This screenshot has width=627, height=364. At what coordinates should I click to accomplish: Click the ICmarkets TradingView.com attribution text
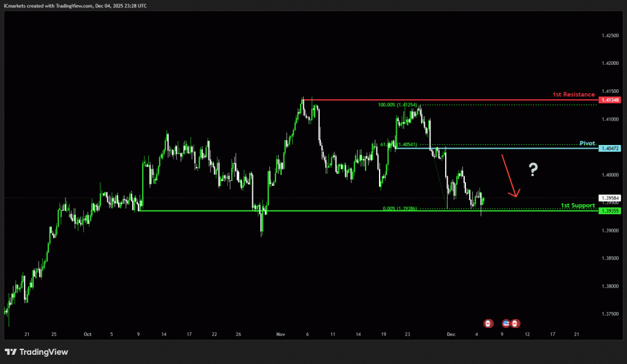[x=76, y=5]
